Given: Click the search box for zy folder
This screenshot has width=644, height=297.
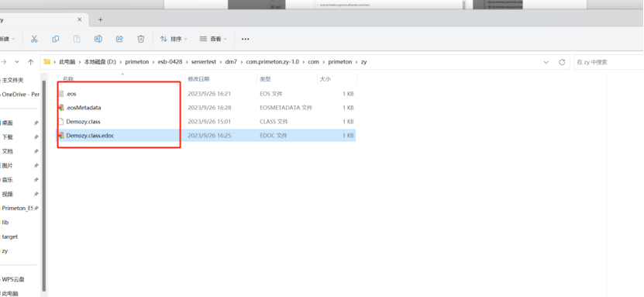Looking at the screenshot, I should pos(608,62).
